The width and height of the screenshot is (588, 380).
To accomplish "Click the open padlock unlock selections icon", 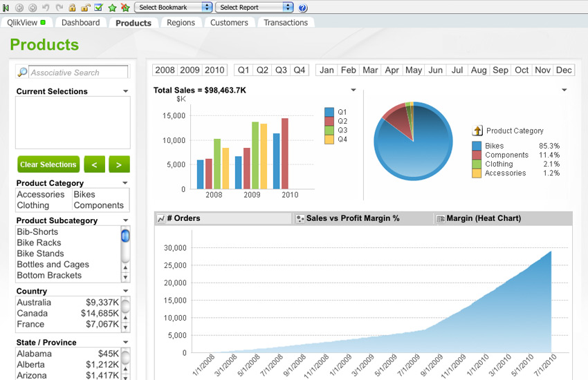I will click(x=85, y=8).
